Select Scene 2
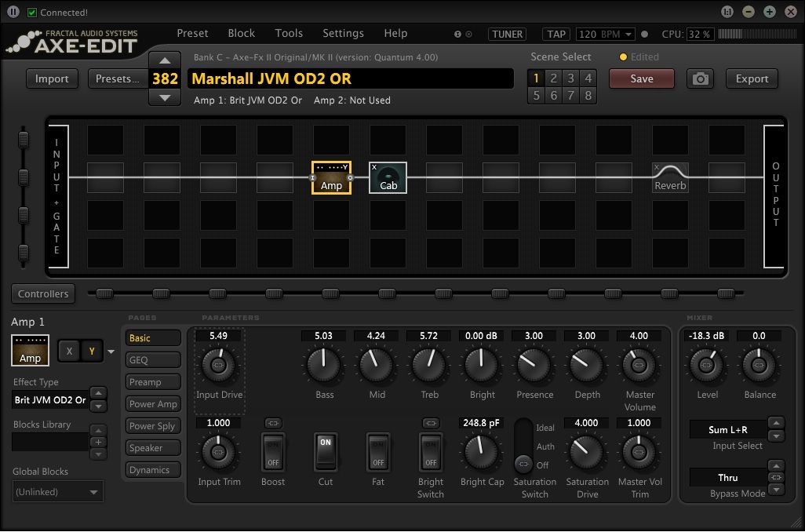Screen dimensions: 805x532 (553, 78)
